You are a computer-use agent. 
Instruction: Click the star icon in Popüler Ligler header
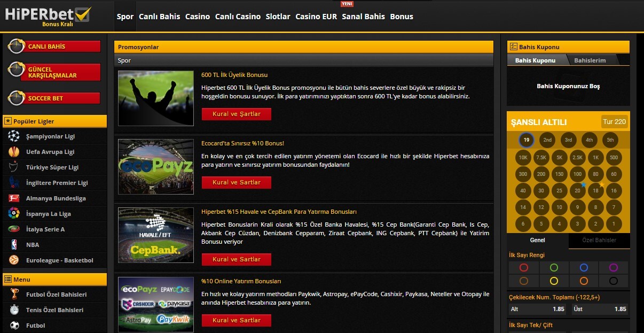pyautogui.click(x=8, y=121)
